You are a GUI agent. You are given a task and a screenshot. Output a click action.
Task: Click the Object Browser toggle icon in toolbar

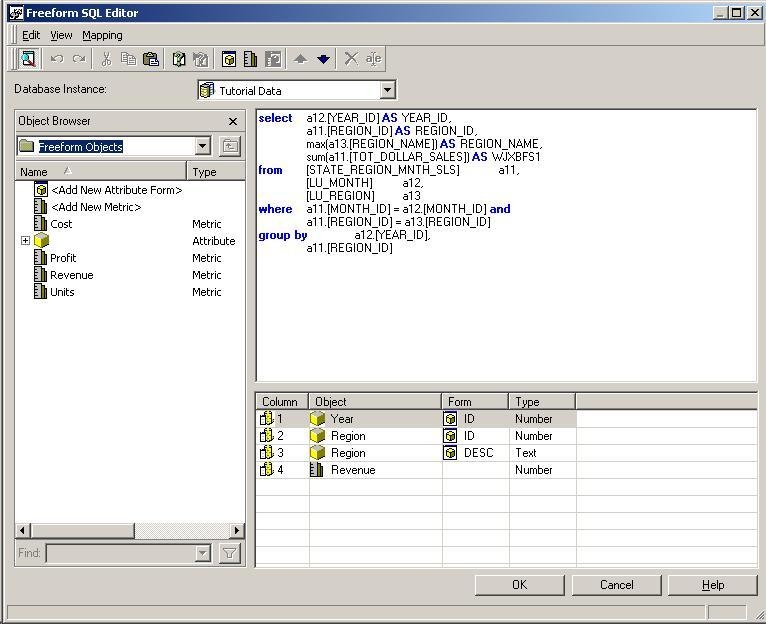(28, 59)
